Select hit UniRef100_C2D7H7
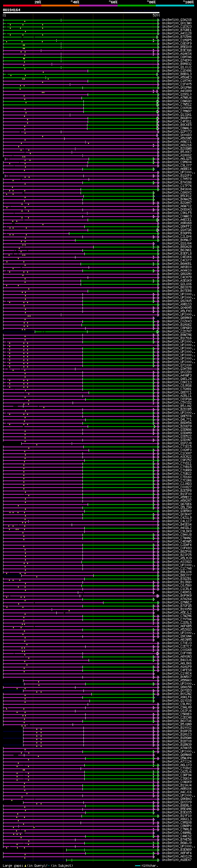This screenshot has width=197, height=868. 176,331
